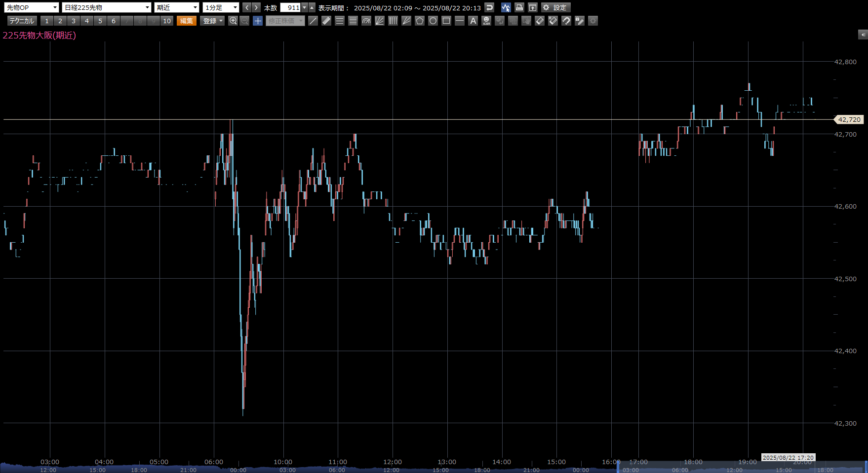This screenshot has width=868, height=473.
Task: Click the eraser tool icon
Action: 540,21
